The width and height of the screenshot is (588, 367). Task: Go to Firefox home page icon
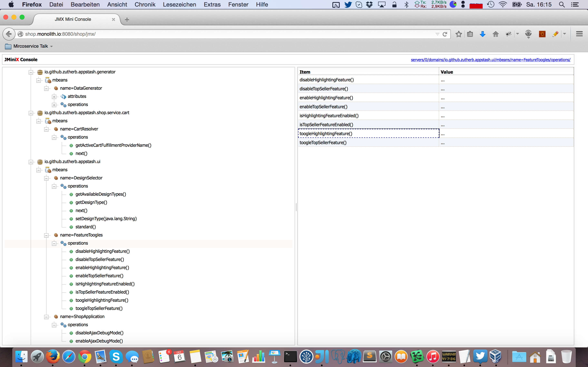(496, 34)
